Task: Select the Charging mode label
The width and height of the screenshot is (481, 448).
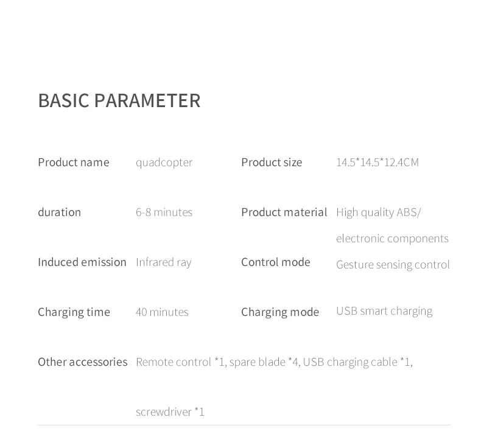Action: (x=280, y=312)
